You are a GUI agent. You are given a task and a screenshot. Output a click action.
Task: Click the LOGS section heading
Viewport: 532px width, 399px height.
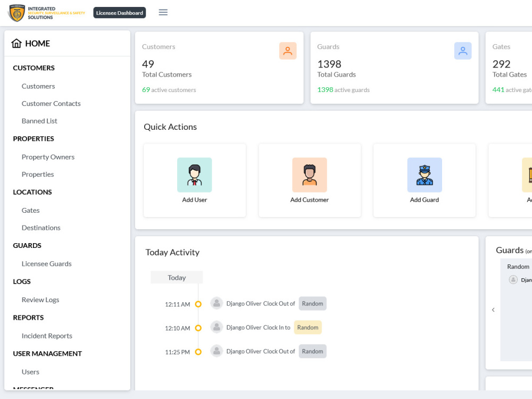click(22, 281)
